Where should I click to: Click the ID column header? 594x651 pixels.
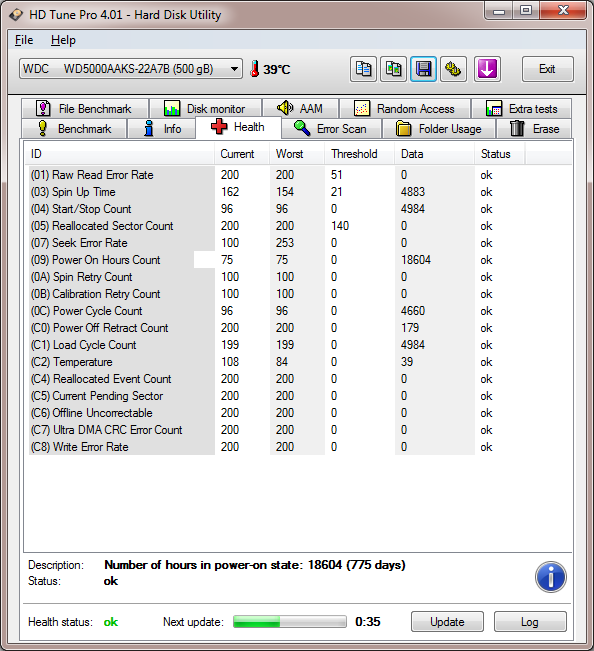(119, 154)
